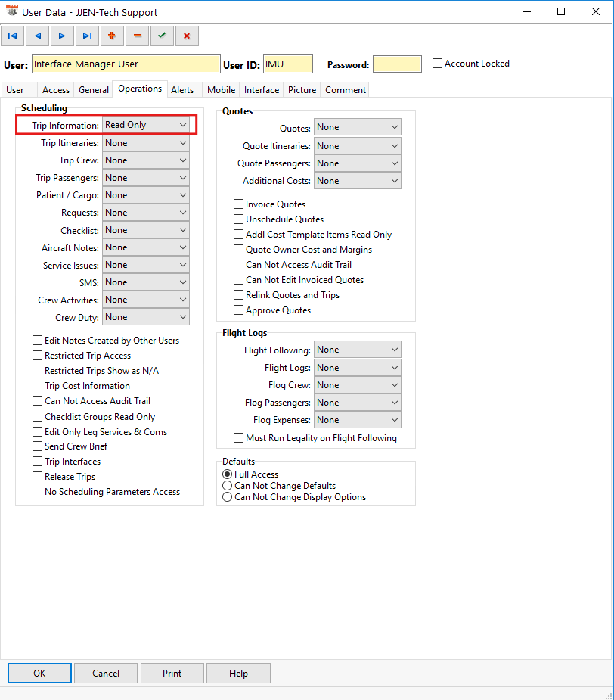Go to the previous user record
Viewport: 614px width, 700px height.
37,36
